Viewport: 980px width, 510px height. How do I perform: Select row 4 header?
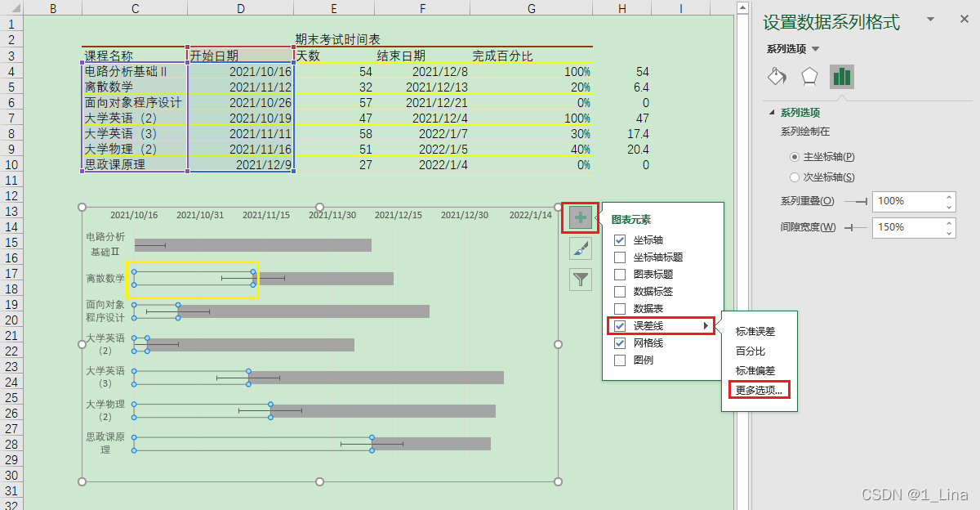(x=11, y=71)
